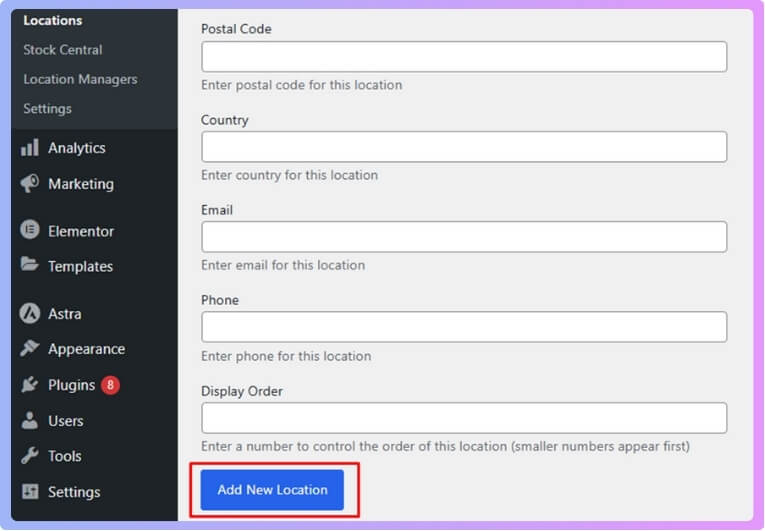
Task: Click the Elementor logo icon
Action: click(x=30, y=230)
